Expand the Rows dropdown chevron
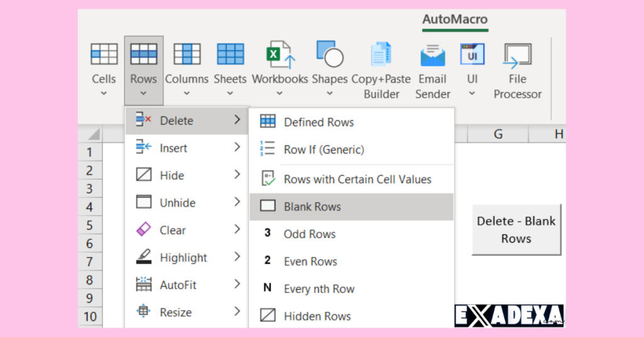The image size is (644, 337). point(143,94)
